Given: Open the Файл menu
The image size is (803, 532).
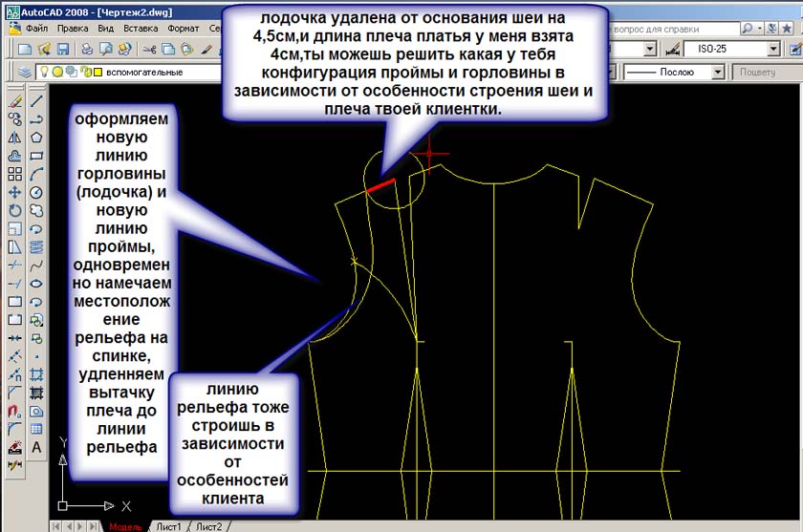Looking at the screenshot, I should pos(37,29).
